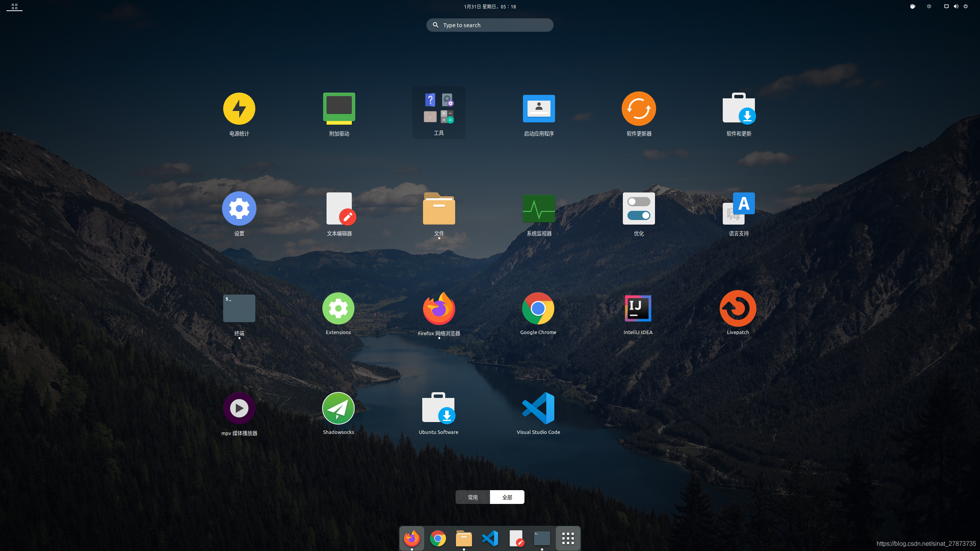Launch Google Chrome from app grid
The height and width of the screenshot is (551, 980).
pyautogui.click(x=538, y=314)
